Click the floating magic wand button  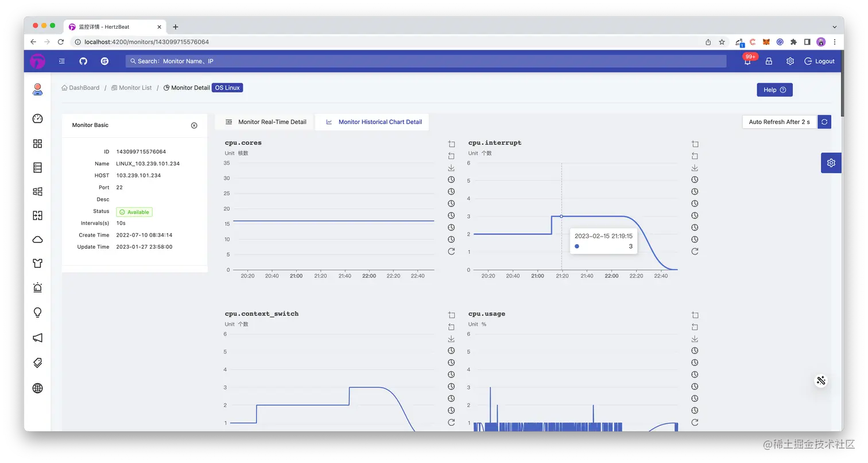coord(821,380)
